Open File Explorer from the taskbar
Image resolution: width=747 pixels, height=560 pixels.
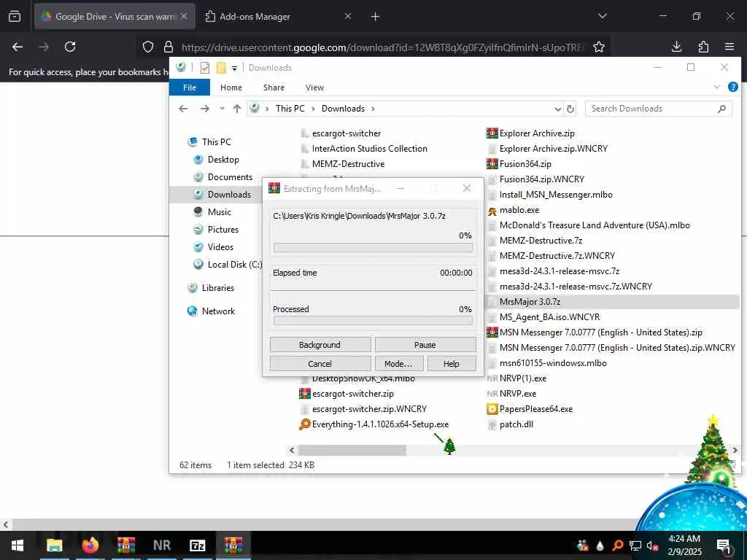tap(54, 545)
